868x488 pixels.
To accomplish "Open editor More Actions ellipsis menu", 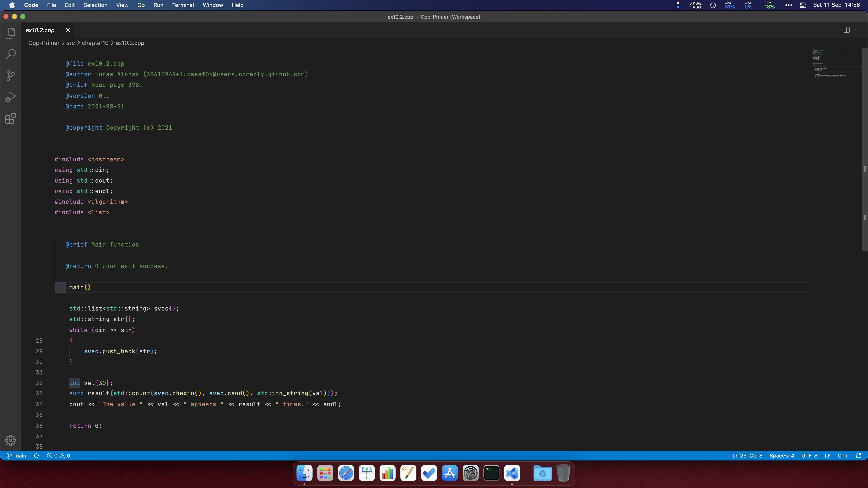I will (x=858, y=30).
